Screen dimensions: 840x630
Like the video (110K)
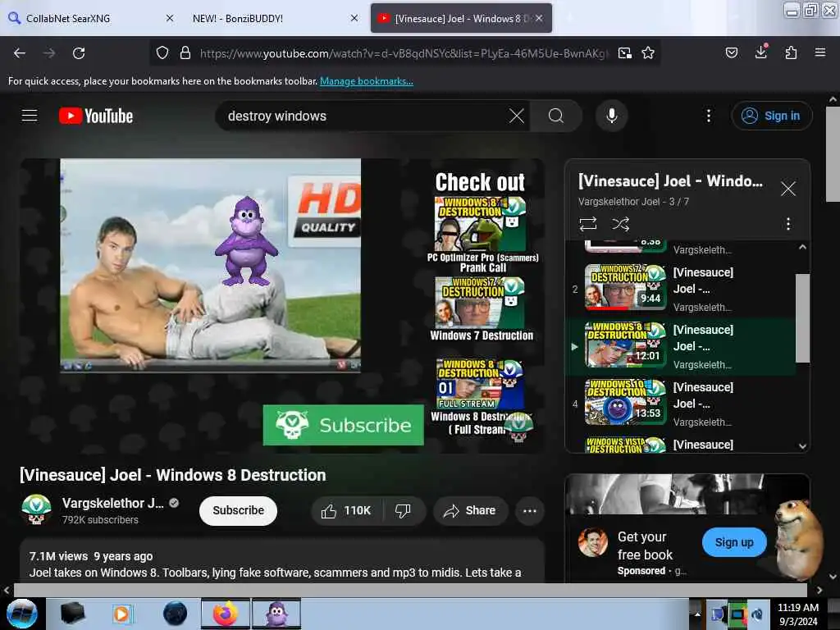(346, 510)
